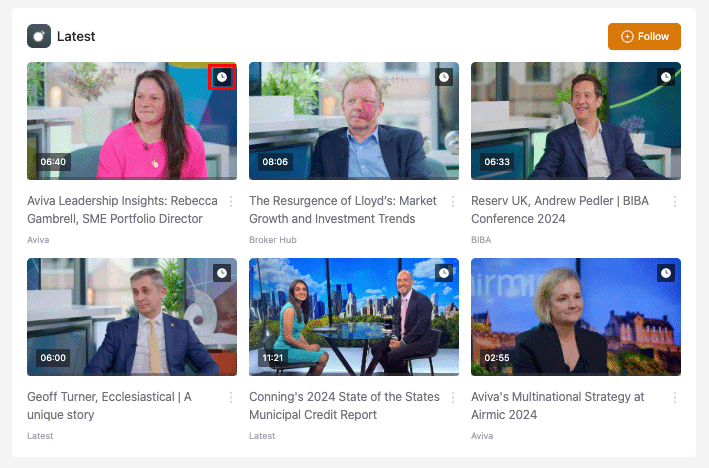Click watch later icon on Rebecca Gambrell video
709x468 pixels.
point(222,77)
